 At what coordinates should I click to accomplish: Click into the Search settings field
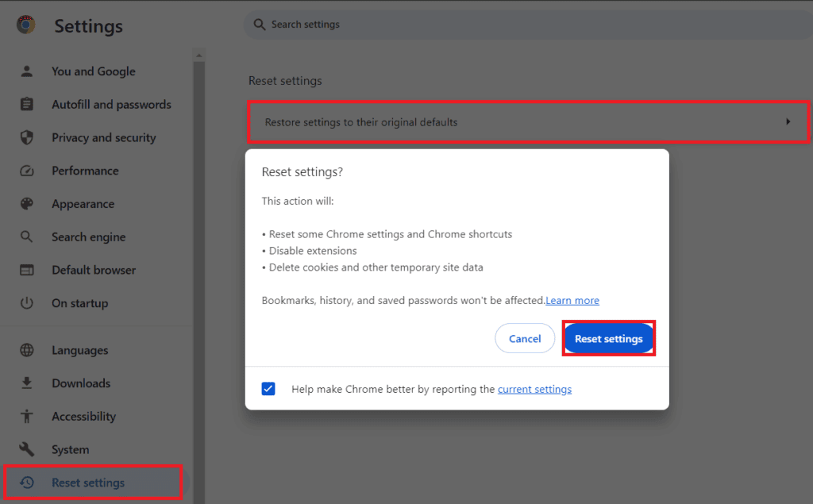(x=528, y=25)
